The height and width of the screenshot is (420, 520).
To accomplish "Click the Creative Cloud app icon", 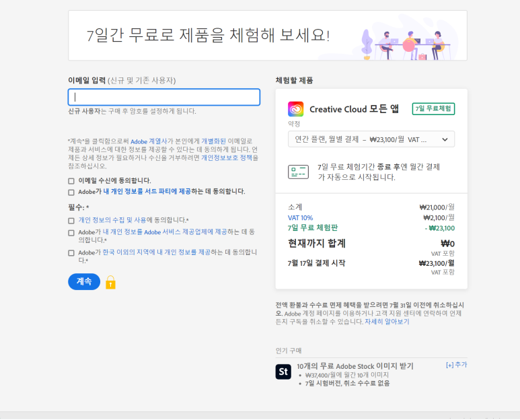I will (x=295, y=109).
